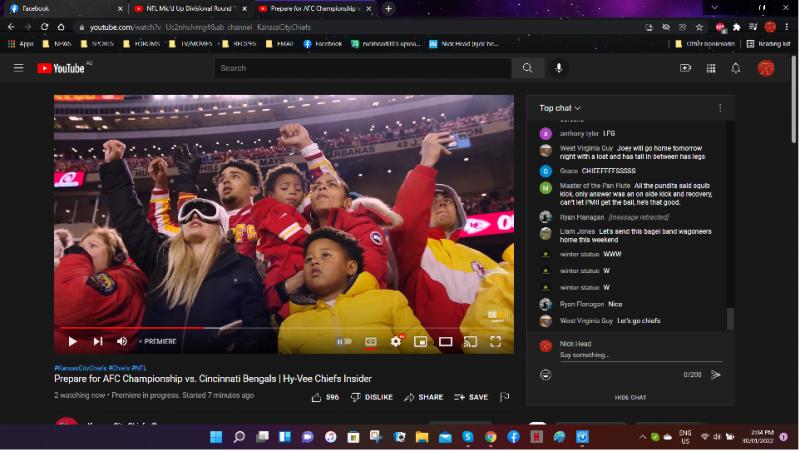The width and height of the screenshot is (800, 452).
Task: Mute the video volume speaker
Action: pyautogui.click(x=122, y=341)
